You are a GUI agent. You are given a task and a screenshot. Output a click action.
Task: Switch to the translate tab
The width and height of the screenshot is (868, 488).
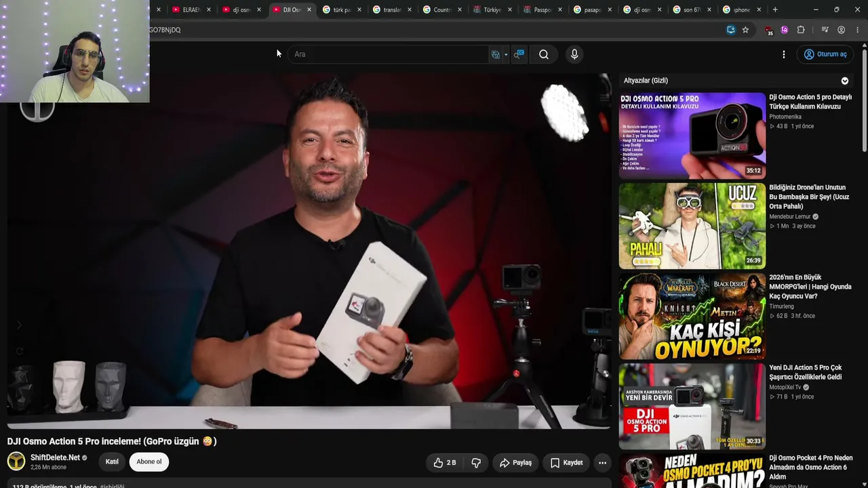(x=391, y=9)
